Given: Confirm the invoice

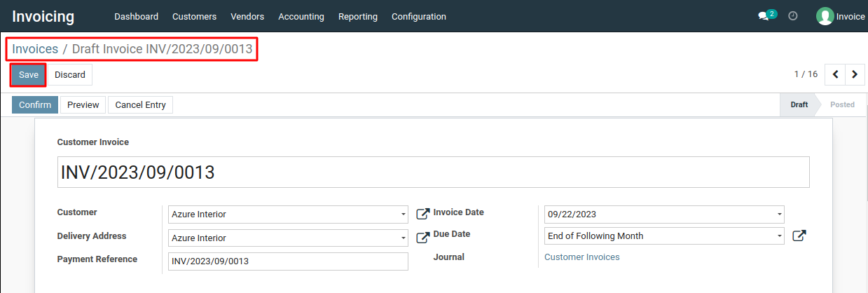Looking at the screenshot, I should coord(35,105).
